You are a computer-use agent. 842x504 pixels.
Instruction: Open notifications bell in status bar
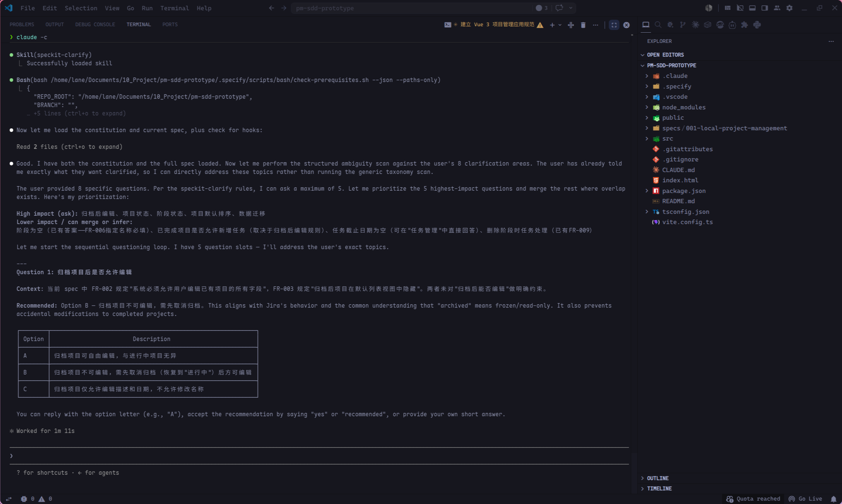(x=834, y=499)
